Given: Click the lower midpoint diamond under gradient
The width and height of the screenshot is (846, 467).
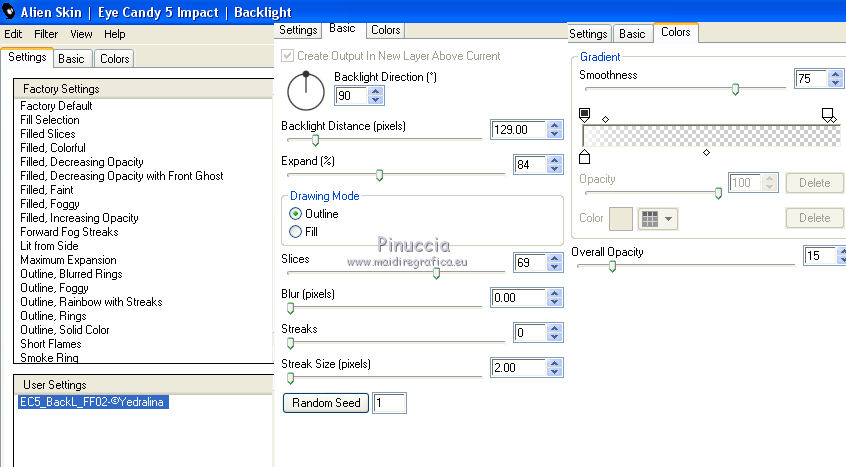Looking at the screenshot, I should (x=706, y=153).
